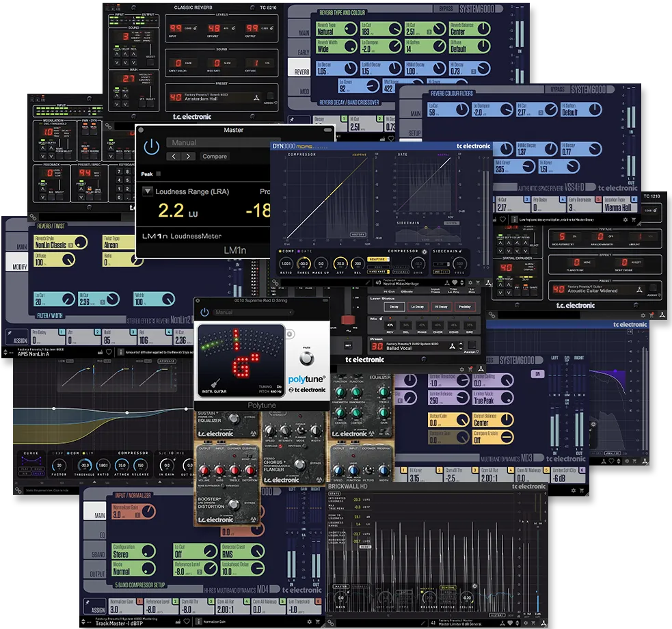Click the guitar instrument icon in Polytune
The height and width of the screenshot is (629, 672).
(x=215, y=383)
